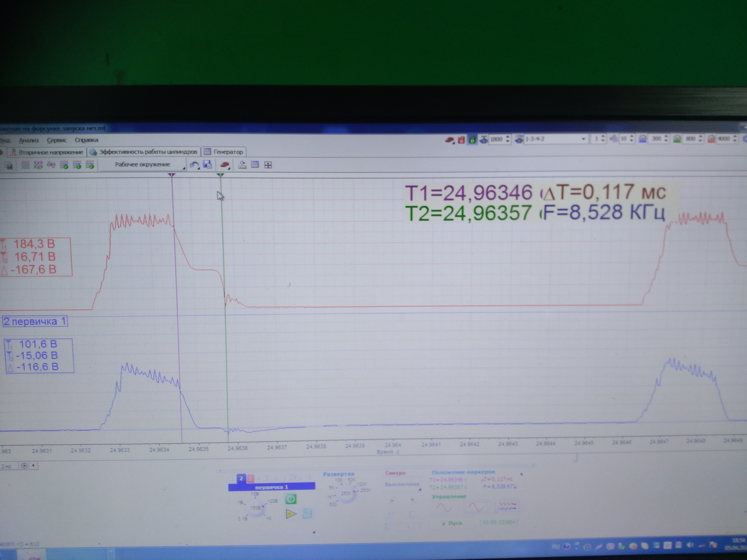
Task: Click the red canister icon in top toolbar
Action: [461, 140]
